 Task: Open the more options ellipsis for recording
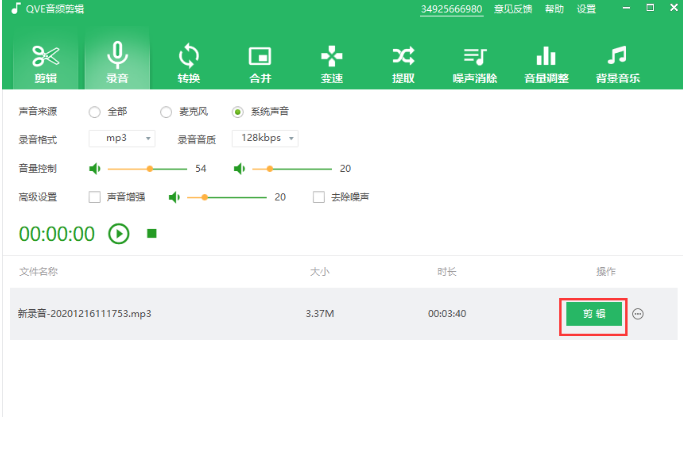[639, 314]
